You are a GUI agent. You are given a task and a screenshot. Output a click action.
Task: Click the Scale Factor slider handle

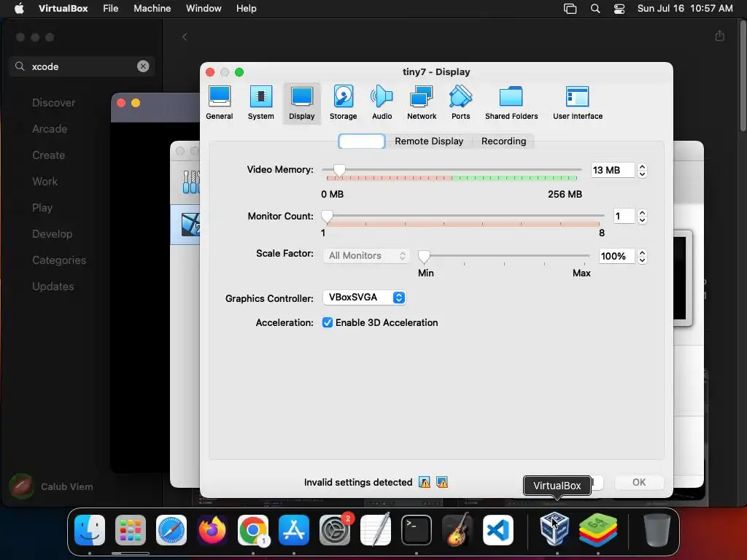[x=424, y=257]
